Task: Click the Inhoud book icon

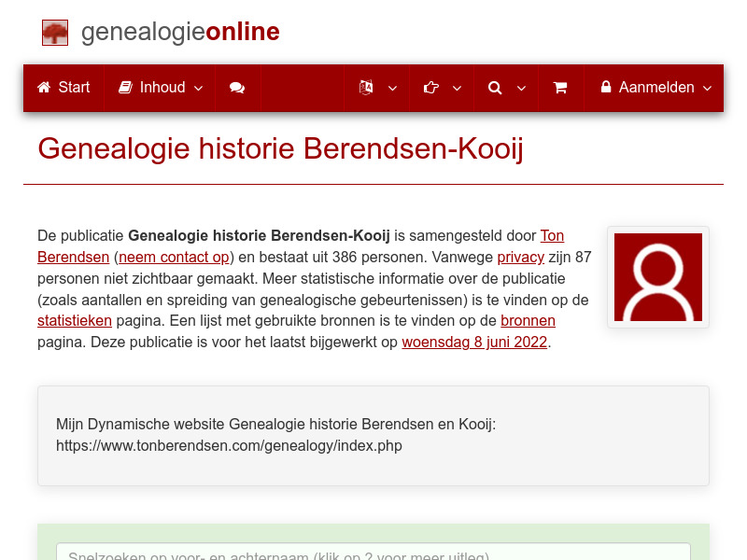Action: tap(125, 87)
